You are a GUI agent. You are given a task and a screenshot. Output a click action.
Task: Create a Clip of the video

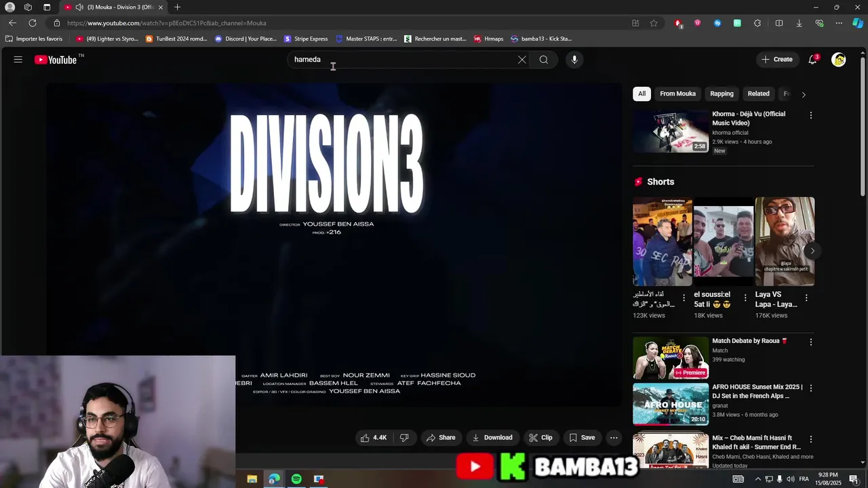(x=540, y=438)
